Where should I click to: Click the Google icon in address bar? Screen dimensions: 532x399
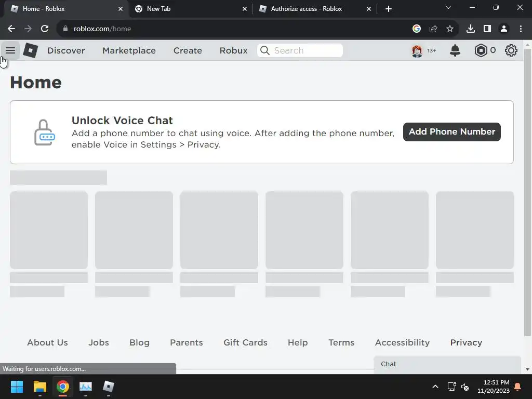417,29
